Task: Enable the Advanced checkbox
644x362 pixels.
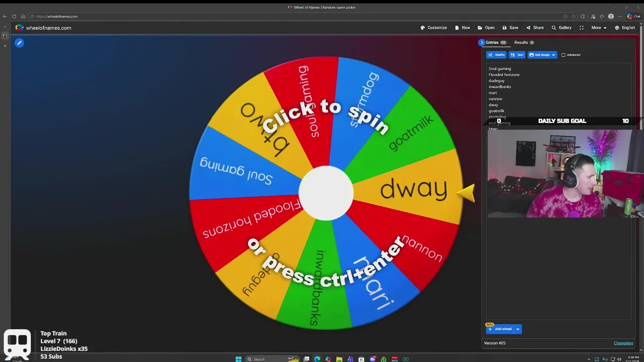Action: 563,55
